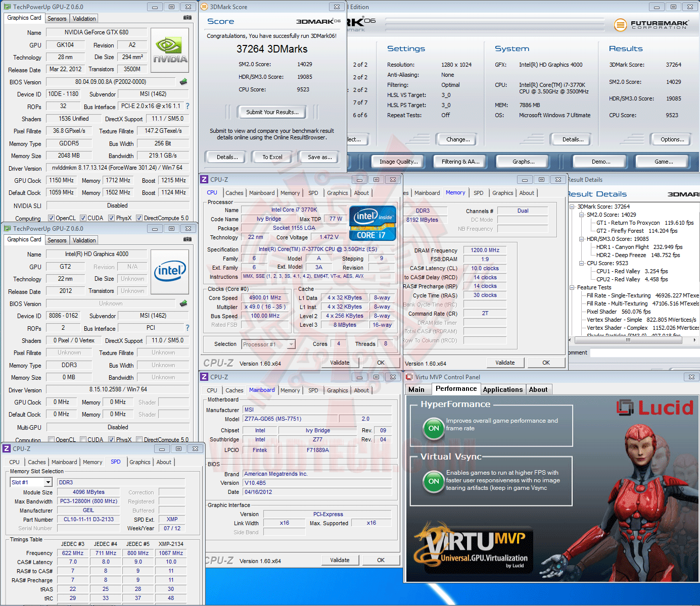Switch to the Applications tab in Virtu MVP
Image resolution: width=700 pixels, height=606 pixels.
tap(503, 389)
